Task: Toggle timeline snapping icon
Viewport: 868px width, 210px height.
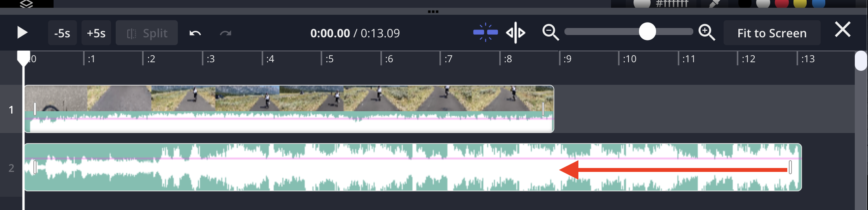Action: pyautogui.click(x=485, y=32)
